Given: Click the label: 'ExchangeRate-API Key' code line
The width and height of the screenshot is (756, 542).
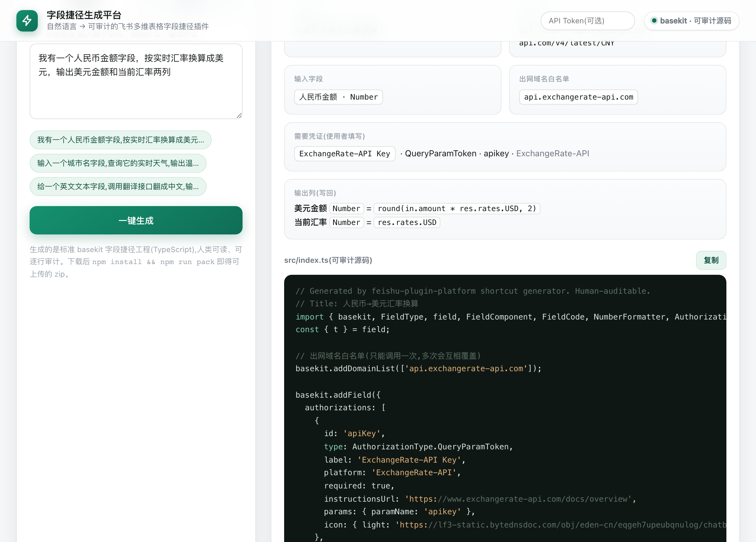Looking at the screenshot, I should (x=395, y=460).
